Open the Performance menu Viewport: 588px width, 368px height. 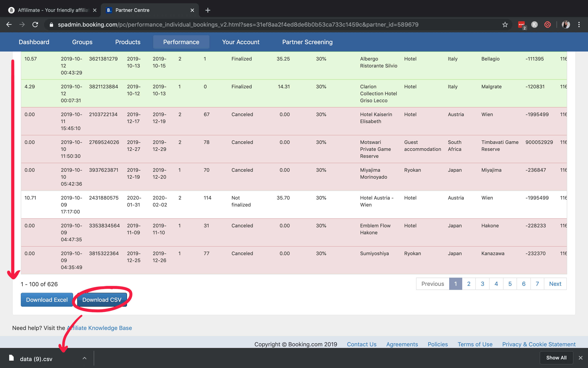(x=181, y=42)
